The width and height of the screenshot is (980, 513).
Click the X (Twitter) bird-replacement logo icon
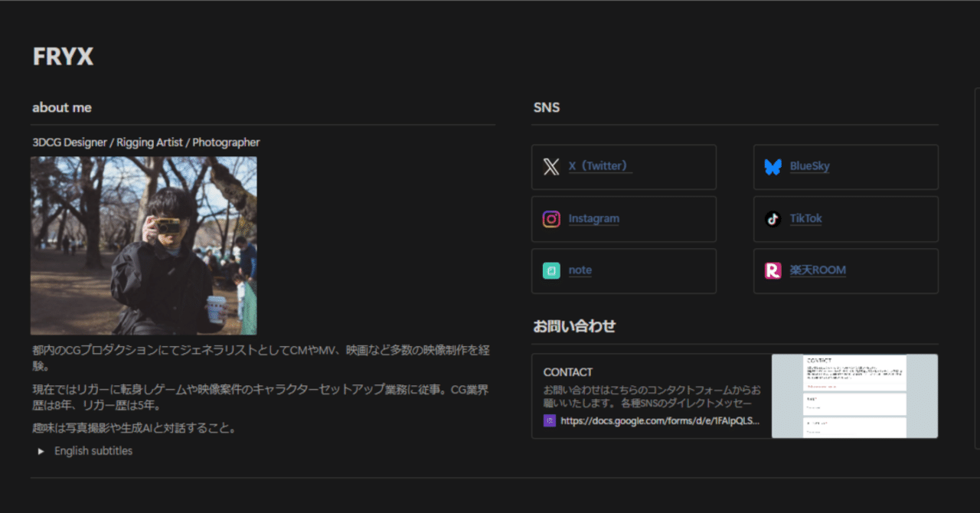tap(550, 166)
